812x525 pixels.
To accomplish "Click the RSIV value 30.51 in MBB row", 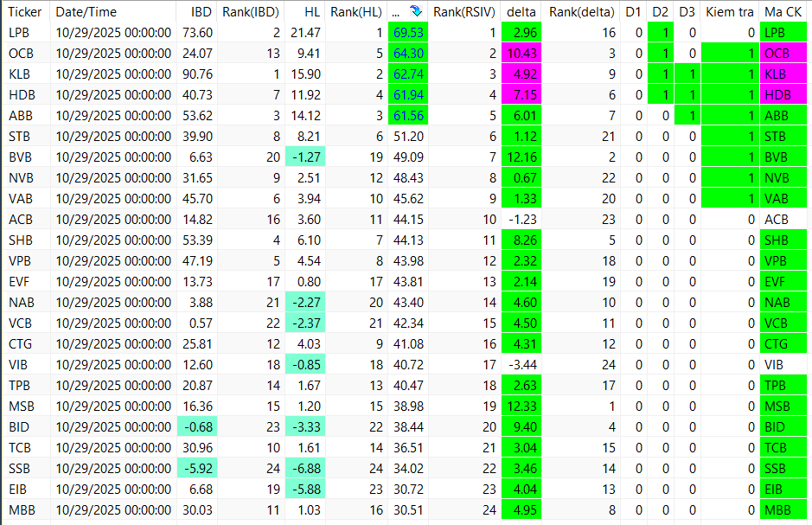I will [408, 510].
